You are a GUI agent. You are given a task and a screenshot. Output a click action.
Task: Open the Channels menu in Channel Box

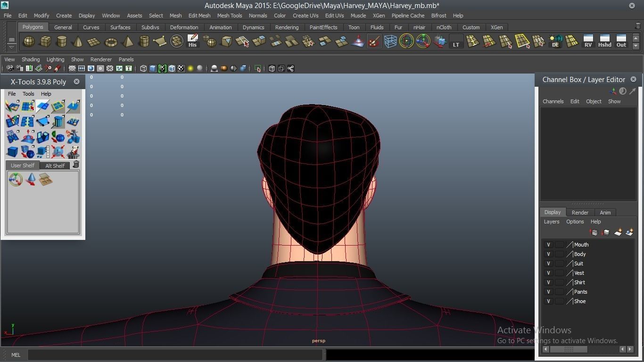point(553,101)
